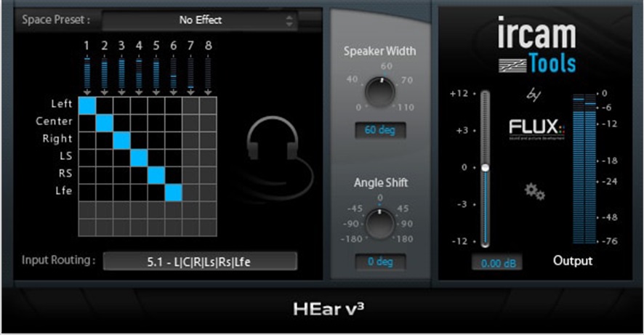
Task: Click the Angle Shift label
Action: coord(381,182)
